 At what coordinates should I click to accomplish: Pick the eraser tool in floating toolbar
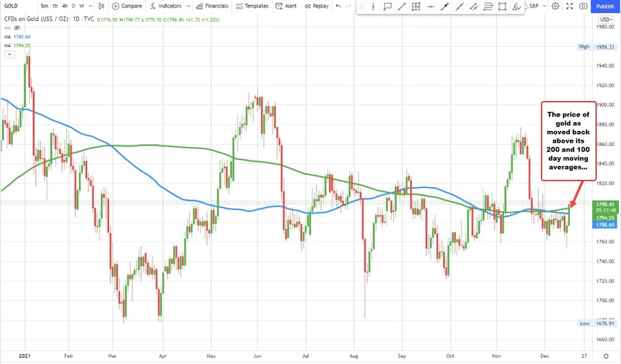(517, 7)
